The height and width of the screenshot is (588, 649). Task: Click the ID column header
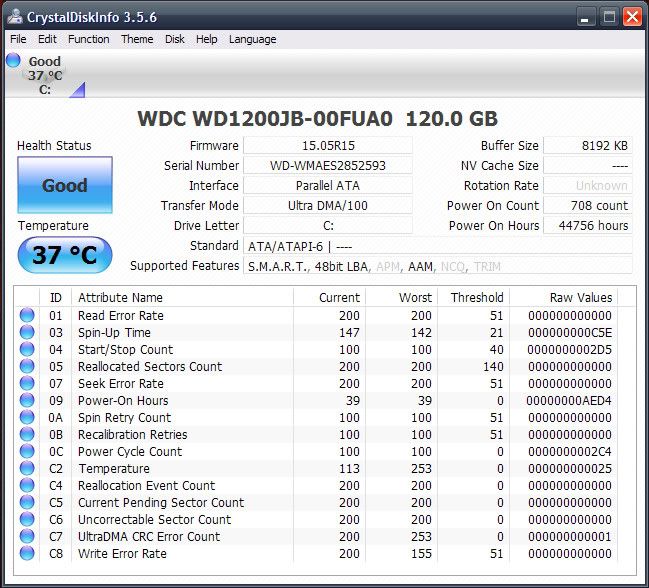pos(55,298)
